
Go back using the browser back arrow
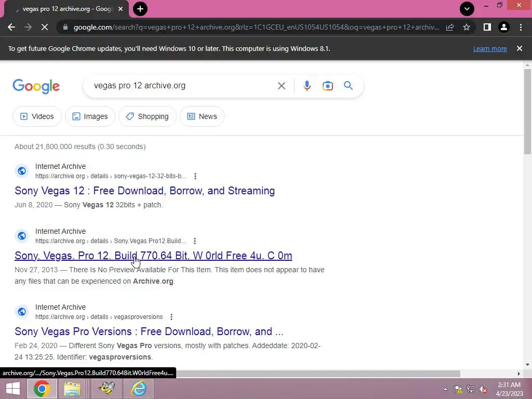(11, 27)
